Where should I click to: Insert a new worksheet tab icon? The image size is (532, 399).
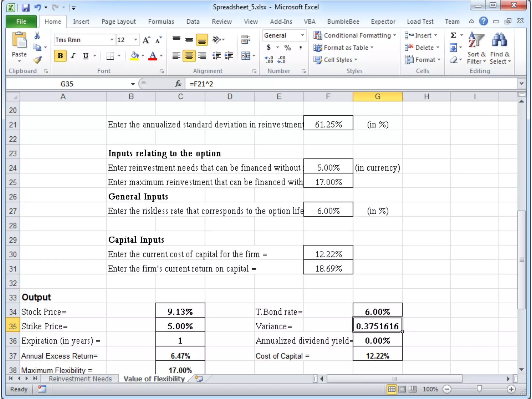pyautogui.click(x=199, y=379)
